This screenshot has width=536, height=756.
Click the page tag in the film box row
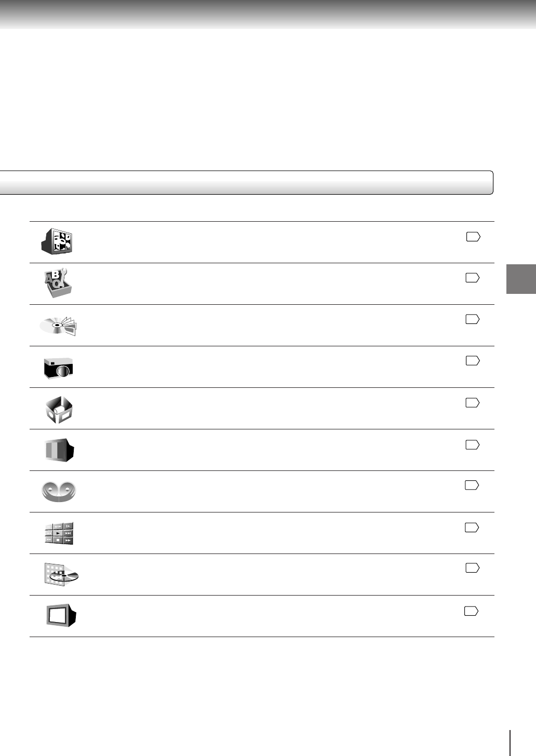tap(473, 402)
